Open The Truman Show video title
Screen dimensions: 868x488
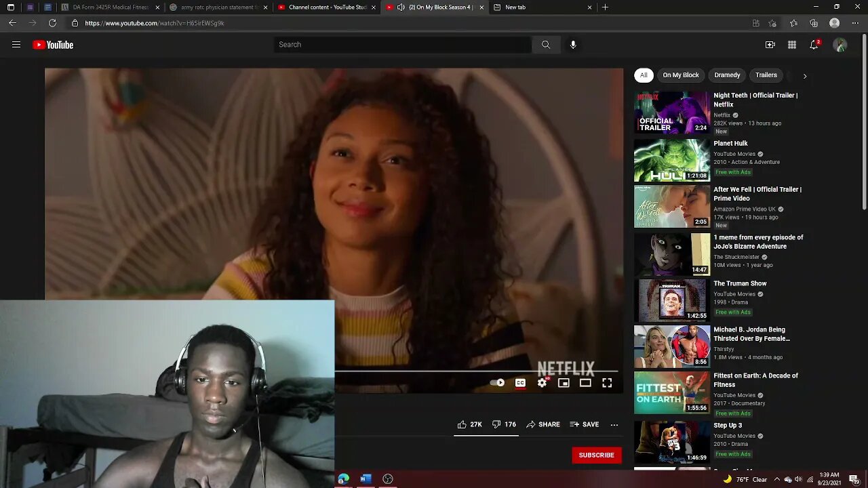(x=740, y=284)
